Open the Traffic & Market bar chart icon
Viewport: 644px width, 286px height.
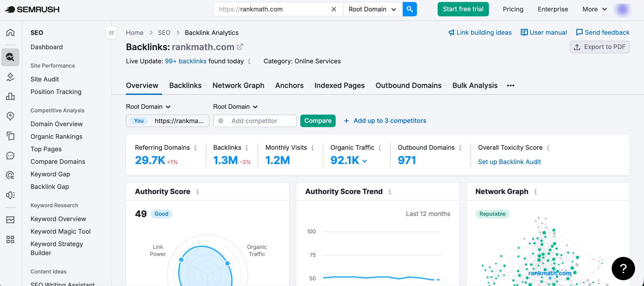coord(10,96)
